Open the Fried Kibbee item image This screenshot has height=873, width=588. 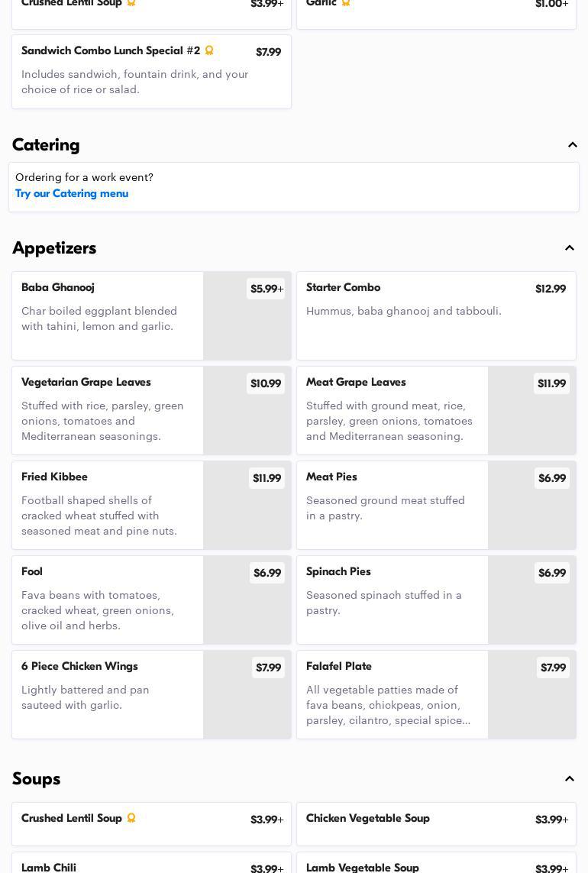247,515
